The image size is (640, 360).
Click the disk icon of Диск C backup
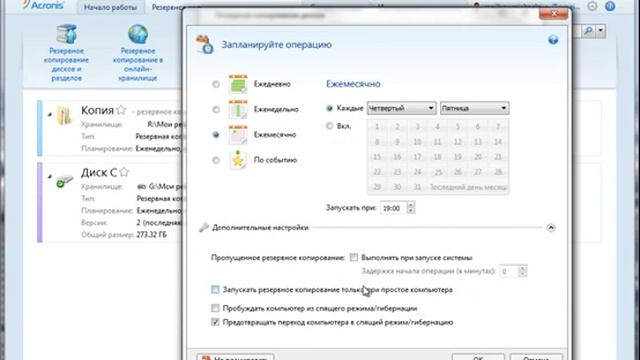64,180
